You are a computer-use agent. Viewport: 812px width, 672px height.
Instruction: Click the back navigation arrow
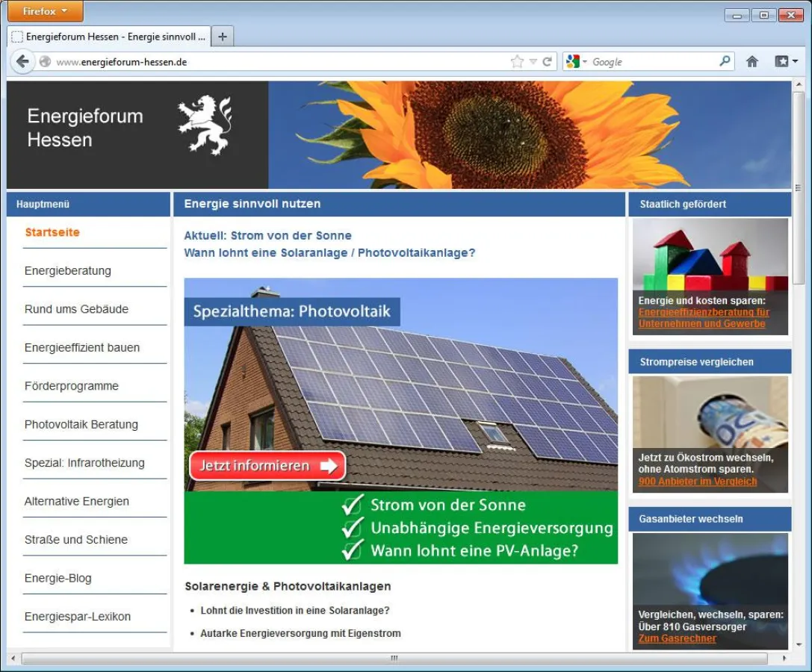(22, 61)
